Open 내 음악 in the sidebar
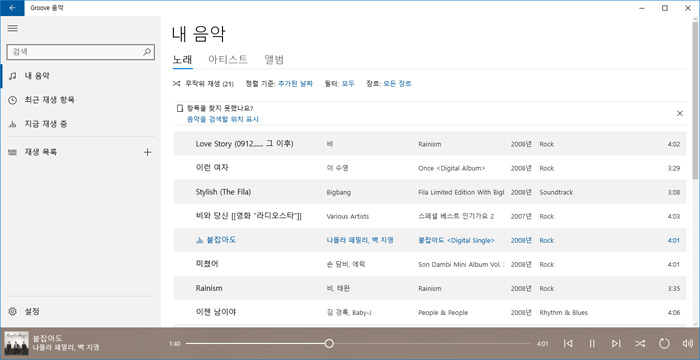The height and width of the screenshot is (360, 700). (x=80, y=76)
